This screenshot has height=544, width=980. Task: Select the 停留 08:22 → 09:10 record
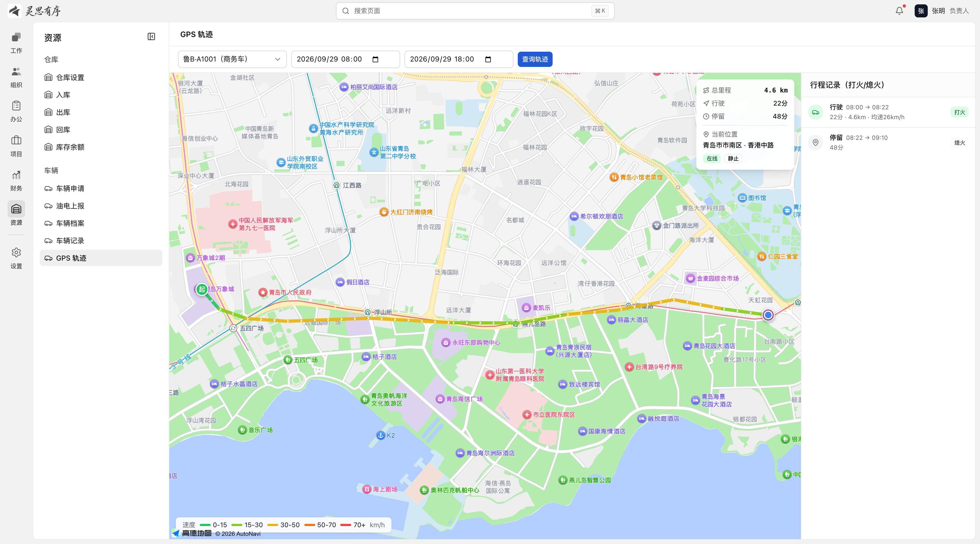[888, 143]
